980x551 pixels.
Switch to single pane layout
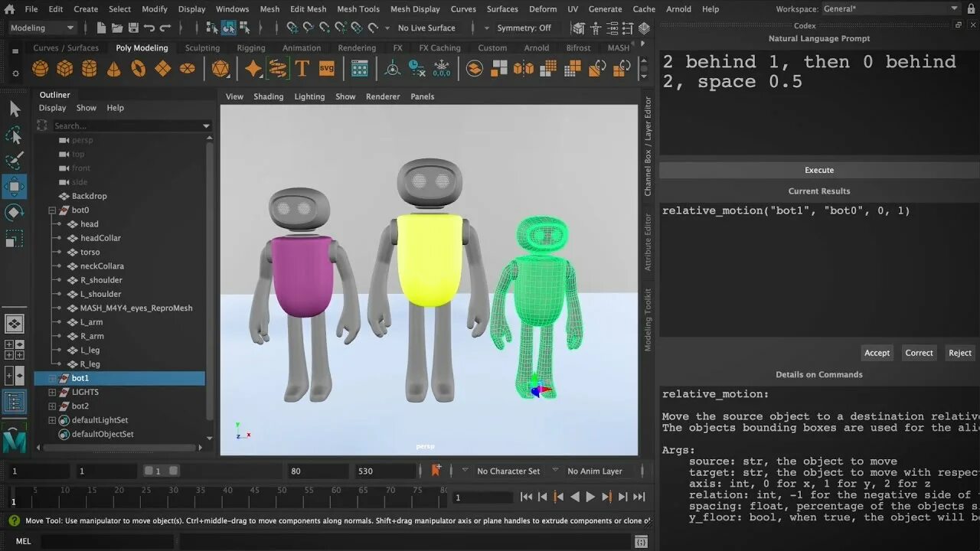15,323
